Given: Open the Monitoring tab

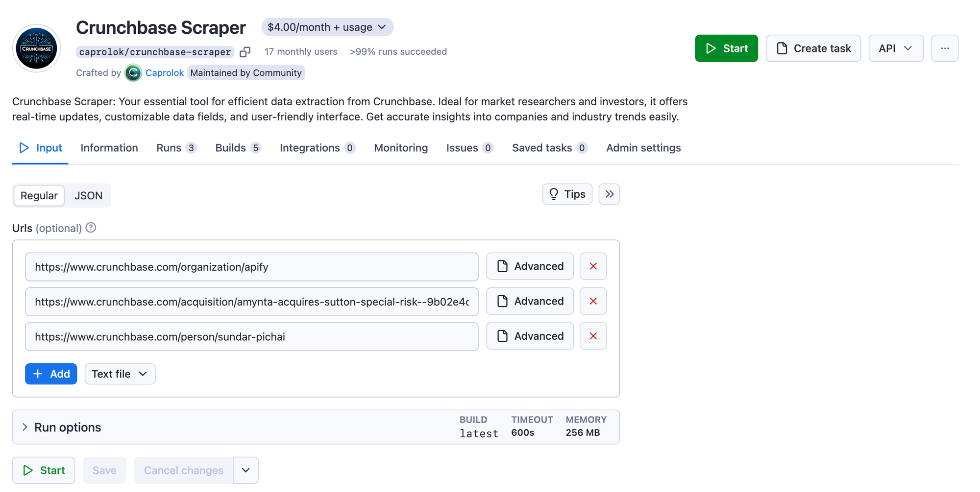Looking at the screenshot, I should click(400, 147).
